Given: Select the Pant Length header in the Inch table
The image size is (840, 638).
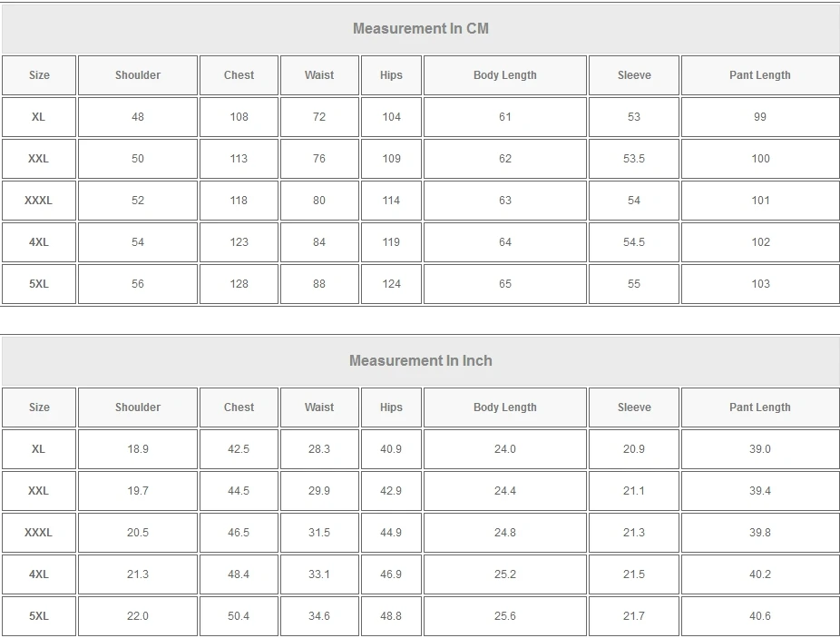Looking at the screenshot, I should pyautogui.click(x=759, y=407).
